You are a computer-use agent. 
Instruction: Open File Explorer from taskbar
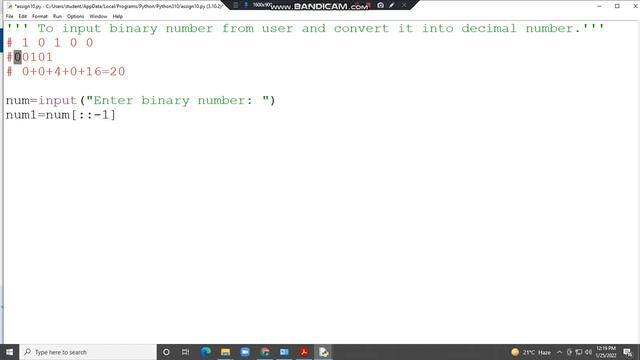click(225, 352)
